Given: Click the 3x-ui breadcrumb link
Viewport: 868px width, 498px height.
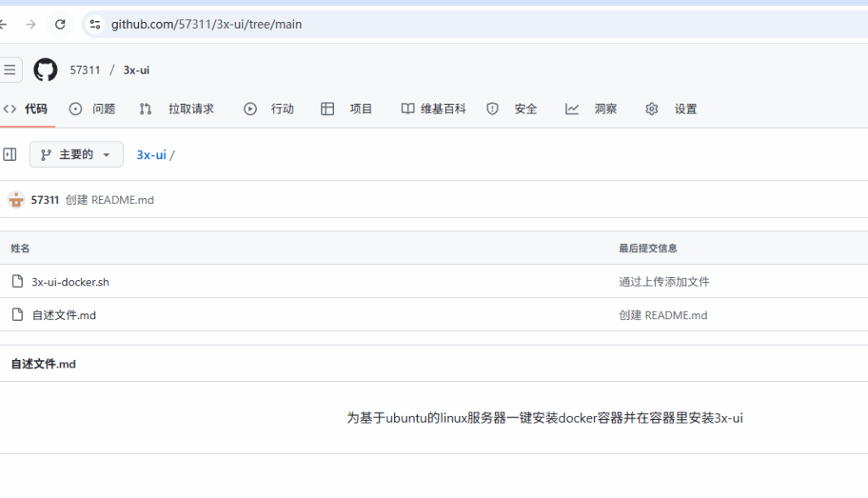Looking at the screenshot, I should coord(151,155).
